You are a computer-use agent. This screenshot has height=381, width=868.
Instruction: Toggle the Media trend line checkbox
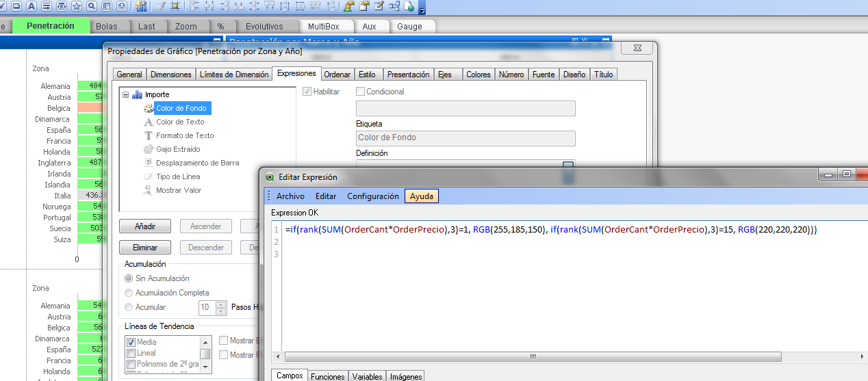click(x=131, y=342)
